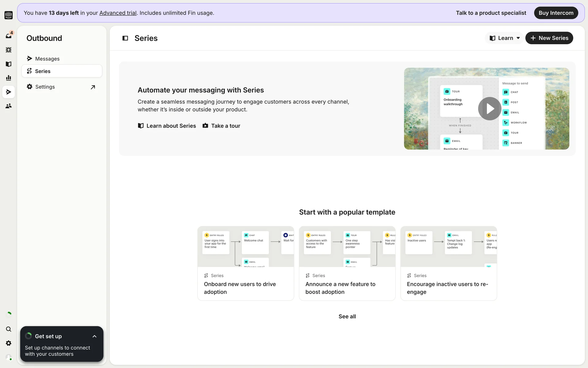Click See all templates
The width and height of the screenshot is (588, 368).
347,316
